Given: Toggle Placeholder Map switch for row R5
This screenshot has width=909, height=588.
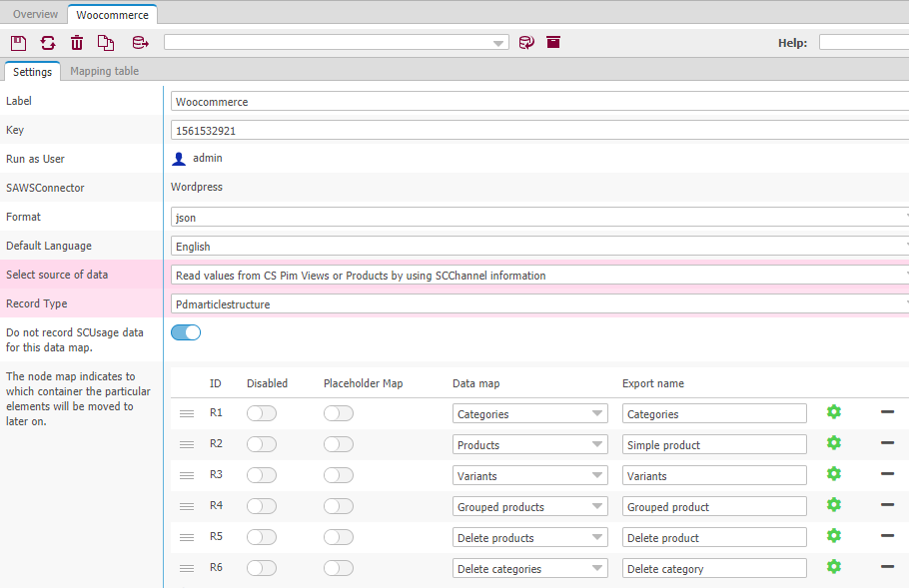Looking at the screenshot, I should 339,537.
